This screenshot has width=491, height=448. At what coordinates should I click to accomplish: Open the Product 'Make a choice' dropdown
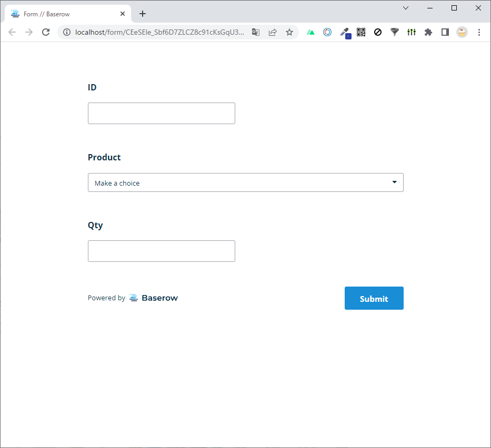[245, 182]
